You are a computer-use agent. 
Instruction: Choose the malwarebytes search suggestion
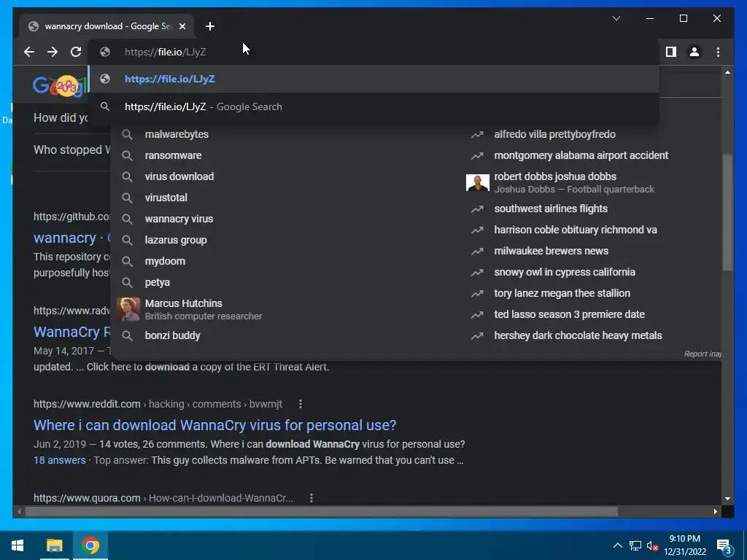tap(177, 134)
